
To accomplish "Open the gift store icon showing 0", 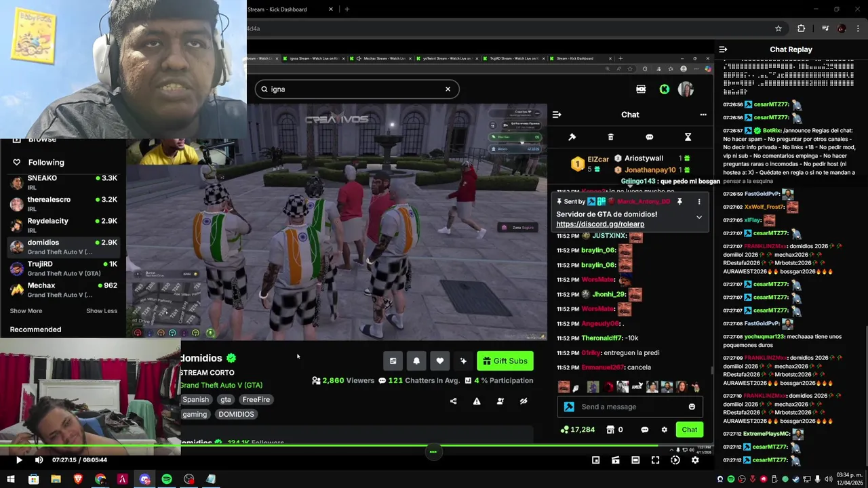I will pyautogui.click(x=614, y=430).
